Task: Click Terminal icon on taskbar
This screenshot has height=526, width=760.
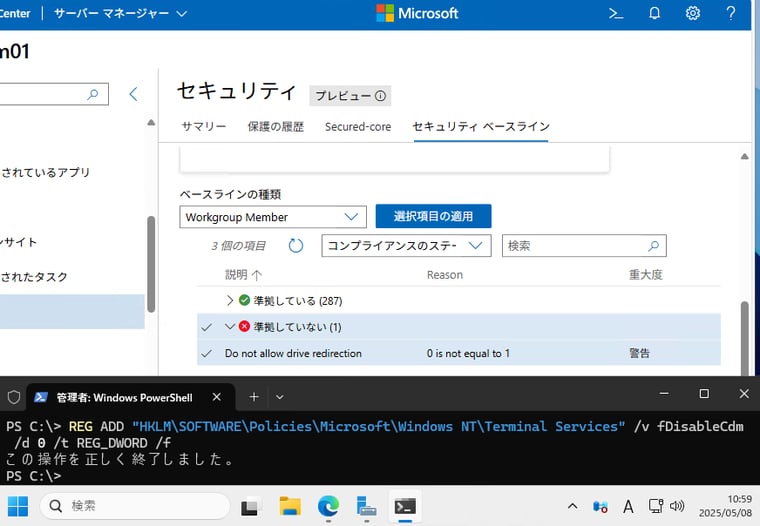Action: (x=405, y=507)
